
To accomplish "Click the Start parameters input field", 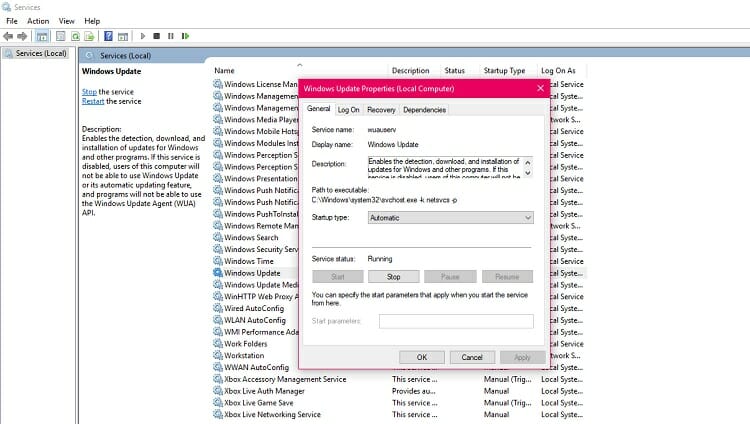I will tap(456, 321).
